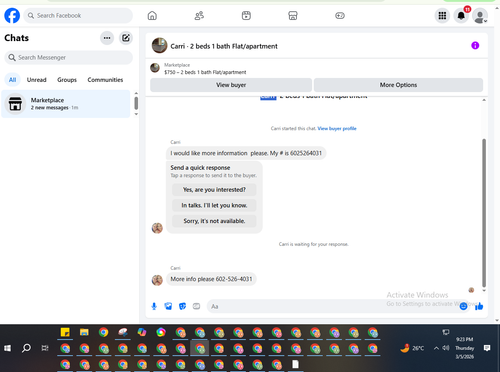The width and height of the screenshot is (500, 372).
Task: Send quick response "Yes, are you interested?"
Action: [214, 190]
